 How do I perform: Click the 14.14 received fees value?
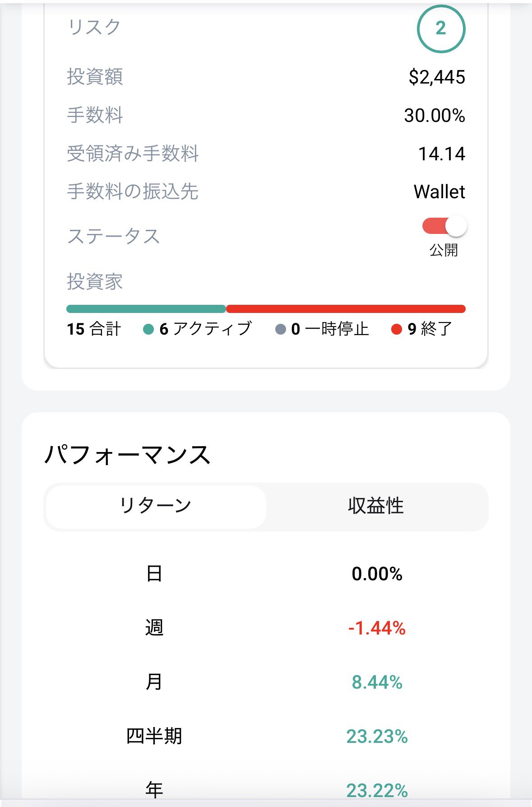click(x=442, y=154)
